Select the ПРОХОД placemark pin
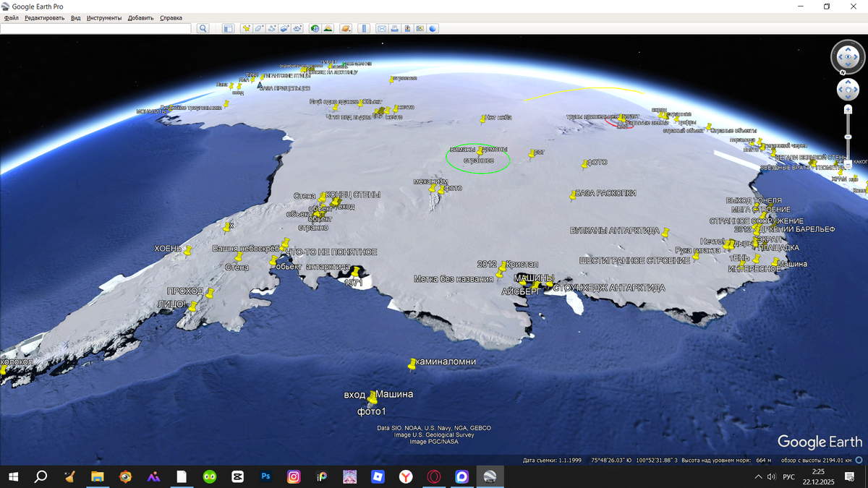868x488 pixels. (210, 294)
